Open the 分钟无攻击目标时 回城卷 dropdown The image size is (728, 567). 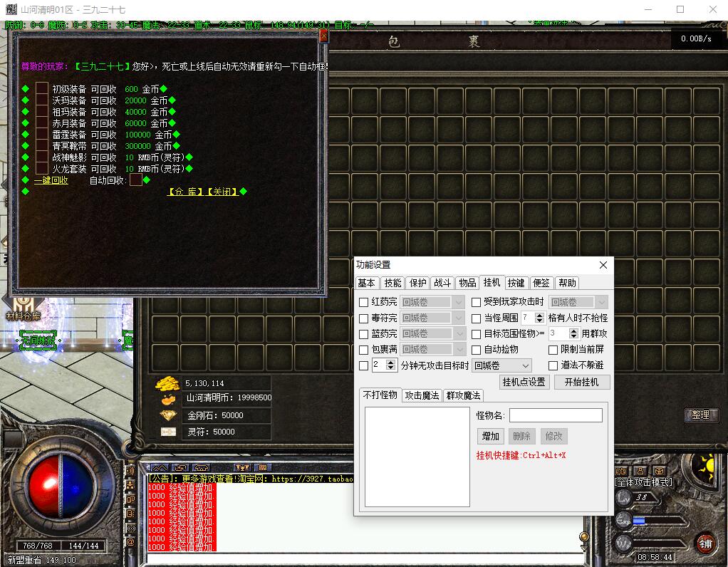click(x=501, y=365)
